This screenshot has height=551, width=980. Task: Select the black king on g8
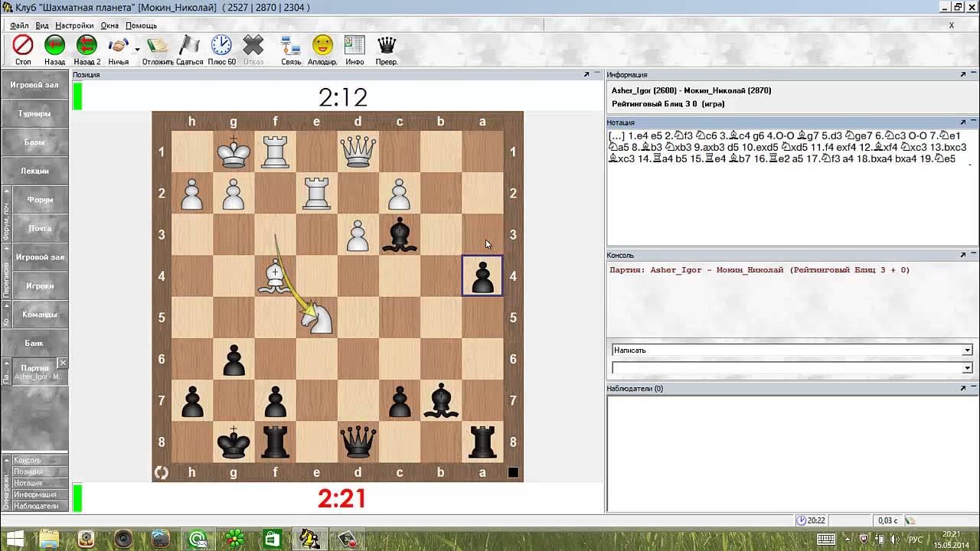click(x=234, y=441)
